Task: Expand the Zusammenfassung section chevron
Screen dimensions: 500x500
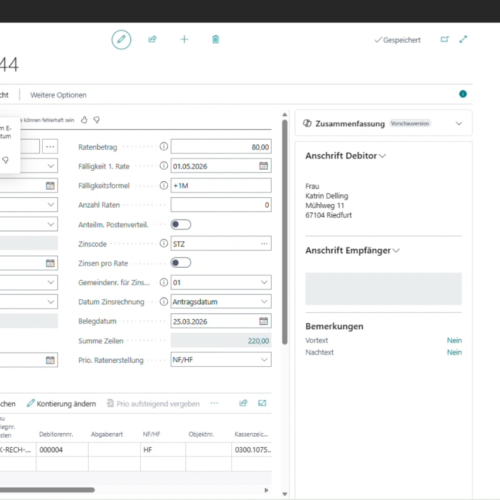Action: coord(459,123)
